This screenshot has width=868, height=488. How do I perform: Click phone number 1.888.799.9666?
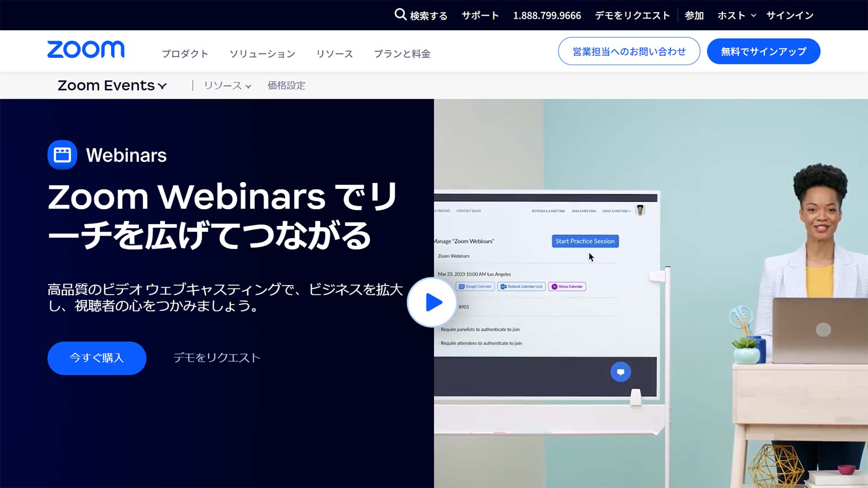pyautogui.click(x=547, y=15)
